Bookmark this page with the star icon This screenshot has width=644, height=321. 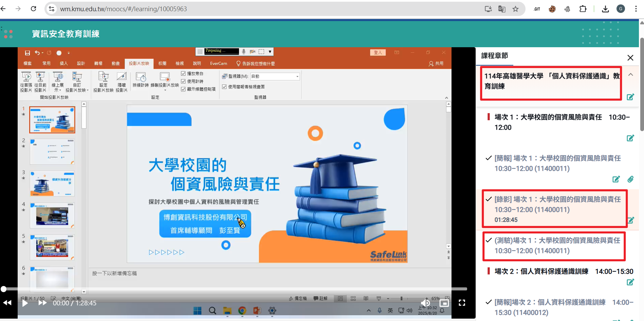pos(515,9)
